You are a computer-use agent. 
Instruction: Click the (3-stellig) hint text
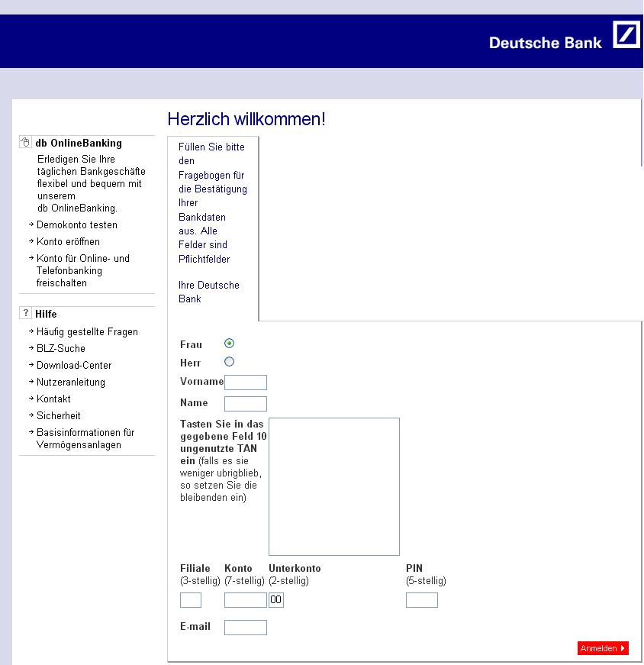point(200,580)
